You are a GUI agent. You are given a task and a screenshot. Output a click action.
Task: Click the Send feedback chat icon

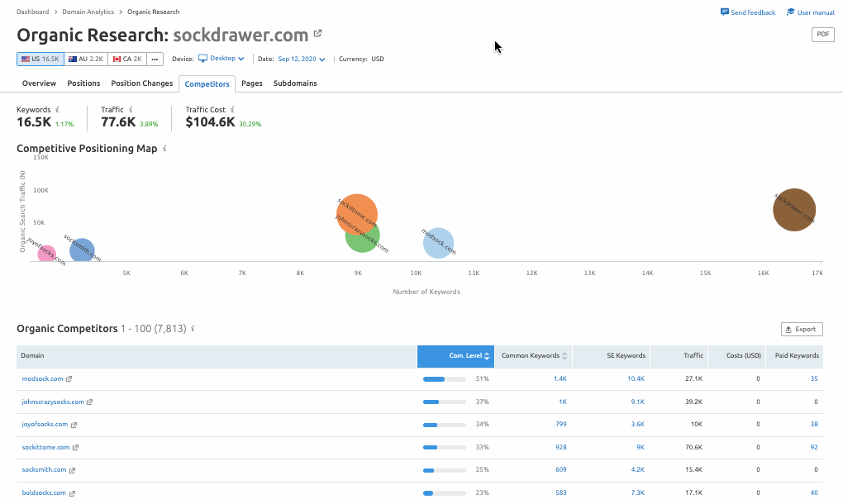tap(725, 12)
